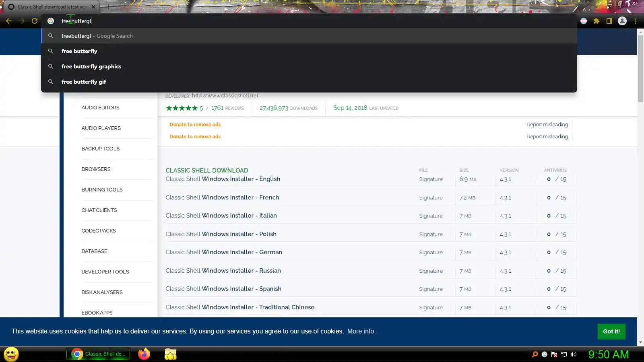
Task: Open a new tab with the plus button
Action: point(108,7)
